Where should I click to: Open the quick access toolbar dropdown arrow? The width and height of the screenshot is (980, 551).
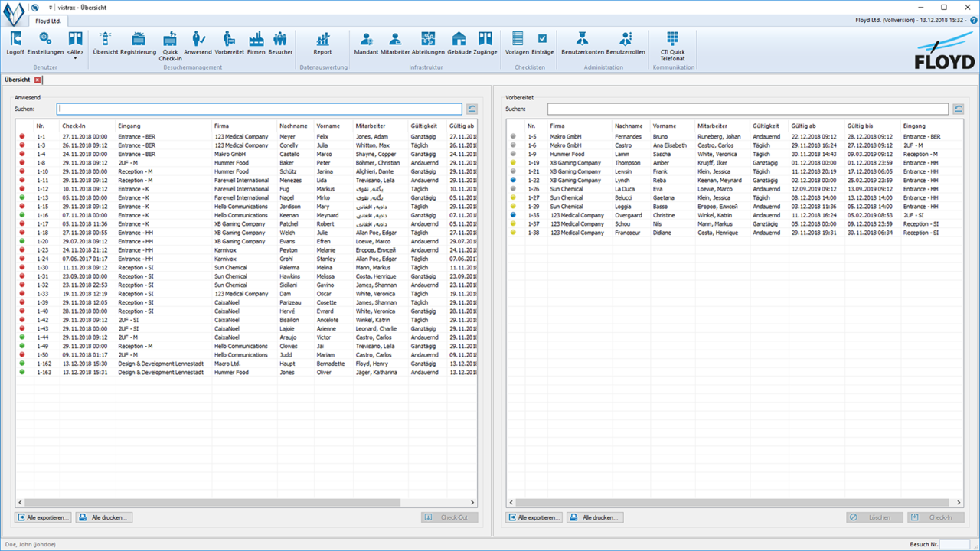coord(51,7)
